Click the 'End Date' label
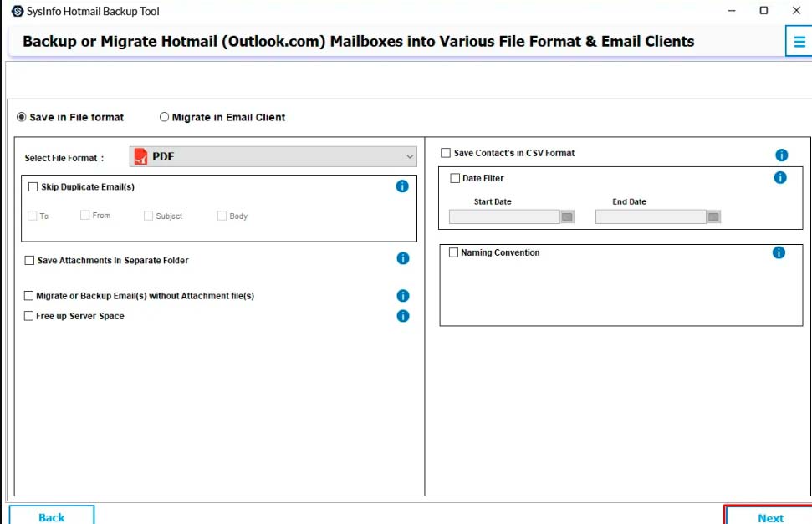The height and width of the screenshot is (524, 812). pyautogui.click(x=629, y=201)
